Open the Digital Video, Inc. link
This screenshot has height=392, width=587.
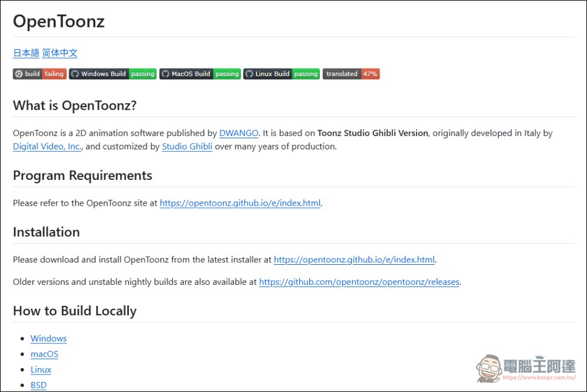coord(47,146)
